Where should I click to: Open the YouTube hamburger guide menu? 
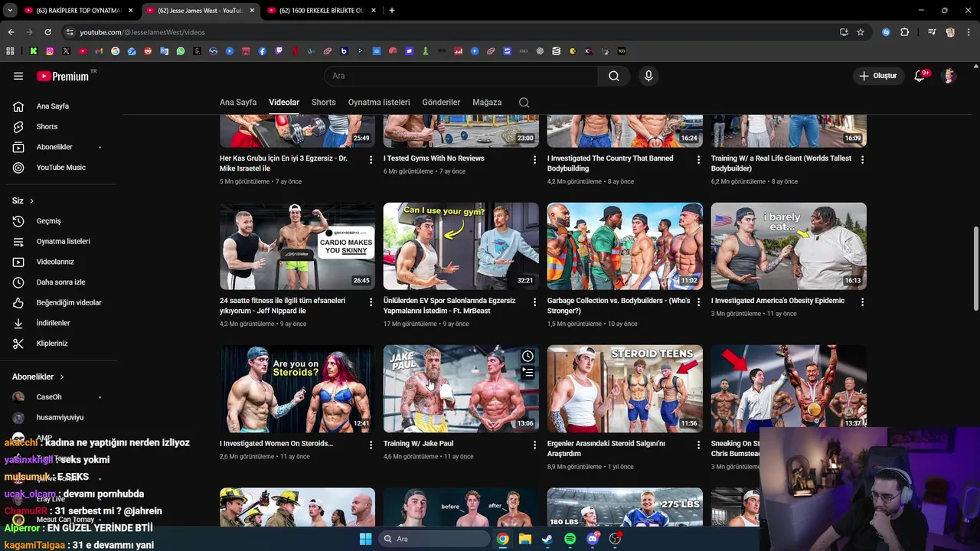[18, 76]
